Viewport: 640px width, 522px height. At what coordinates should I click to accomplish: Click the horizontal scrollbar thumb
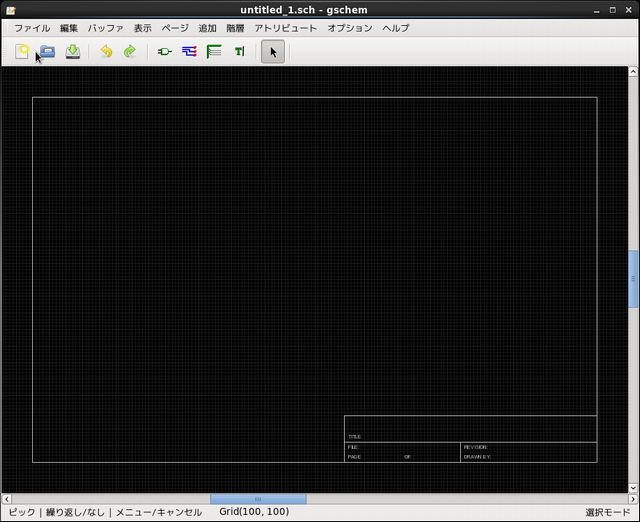(x=258, y=499)
